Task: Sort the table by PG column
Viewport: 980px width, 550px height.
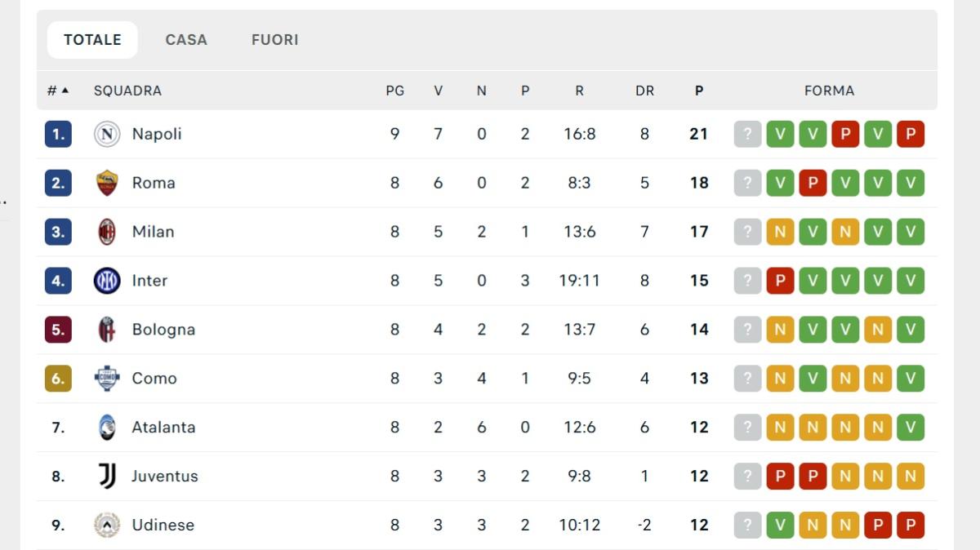Action: pos(395,91)
